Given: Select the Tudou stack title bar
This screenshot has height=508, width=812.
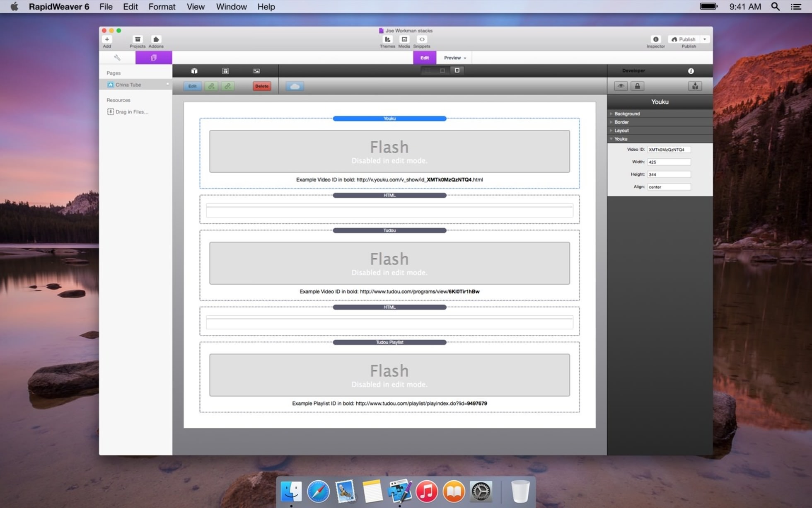Looking at the screenshot, I should pyautogui.click(x=389, y=230).
